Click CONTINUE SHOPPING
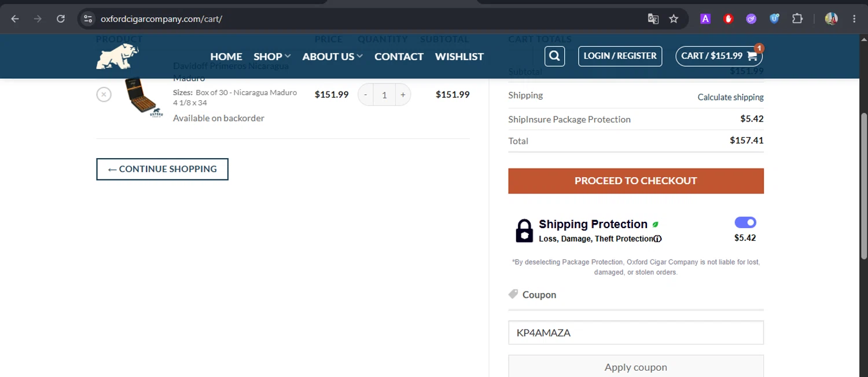The width and height of the screenshot is (868, 377). [162, 169]
